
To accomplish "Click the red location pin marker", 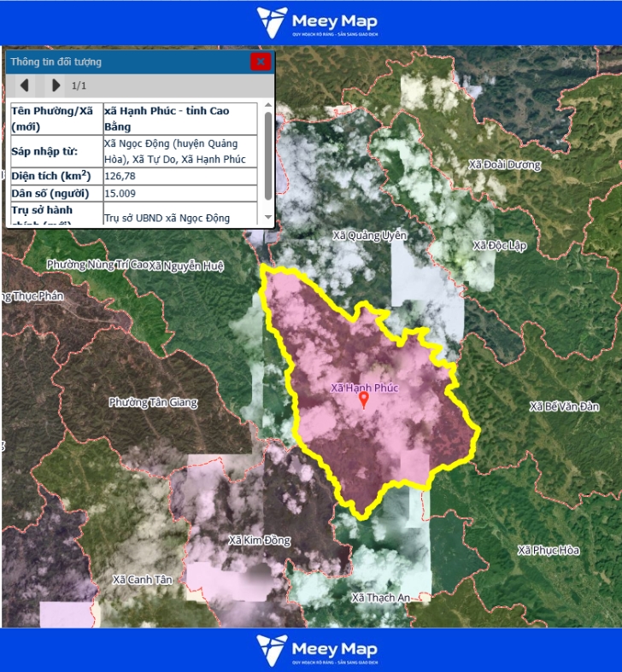I will tap(364, 400).
